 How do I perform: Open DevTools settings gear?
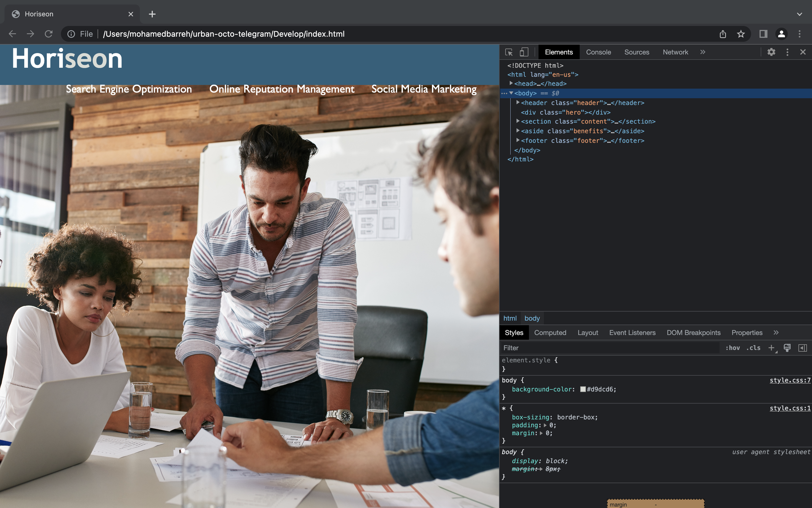(x=771, y=52)
